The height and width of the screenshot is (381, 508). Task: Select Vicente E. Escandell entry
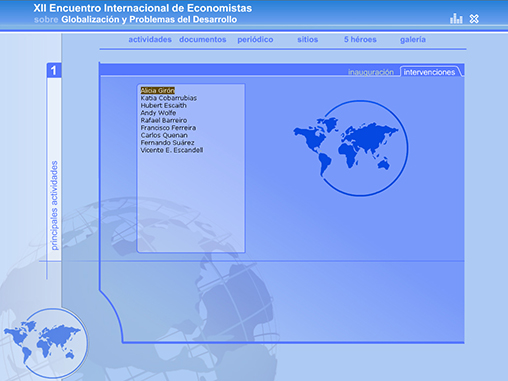pos(172,150)
